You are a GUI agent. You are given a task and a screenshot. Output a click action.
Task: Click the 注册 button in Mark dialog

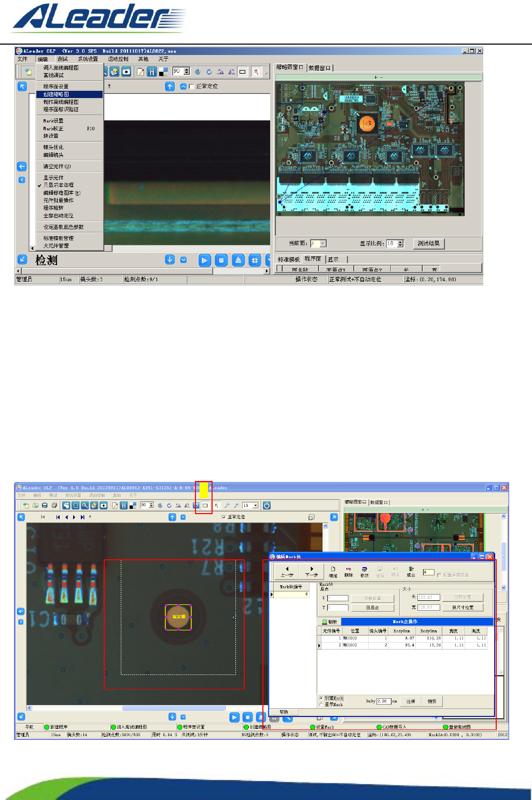411,701
